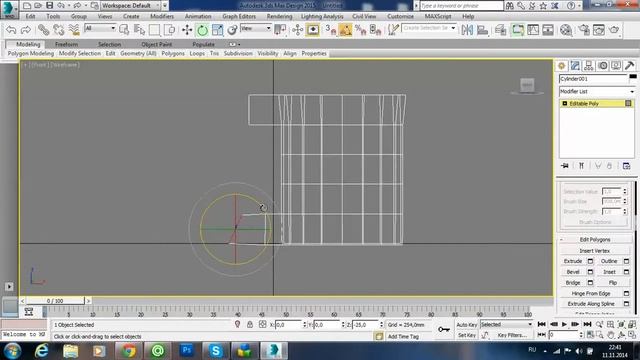This screenshot has width=640, height=360.
Task: Click the Bevel button
Action: pyautogui.click(x=573, y=272)
